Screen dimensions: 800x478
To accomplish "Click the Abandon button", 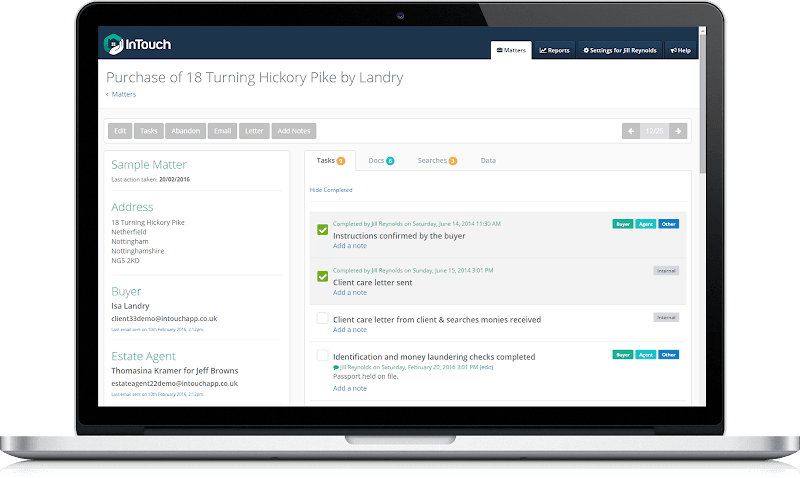I will [x=186, y=131].
